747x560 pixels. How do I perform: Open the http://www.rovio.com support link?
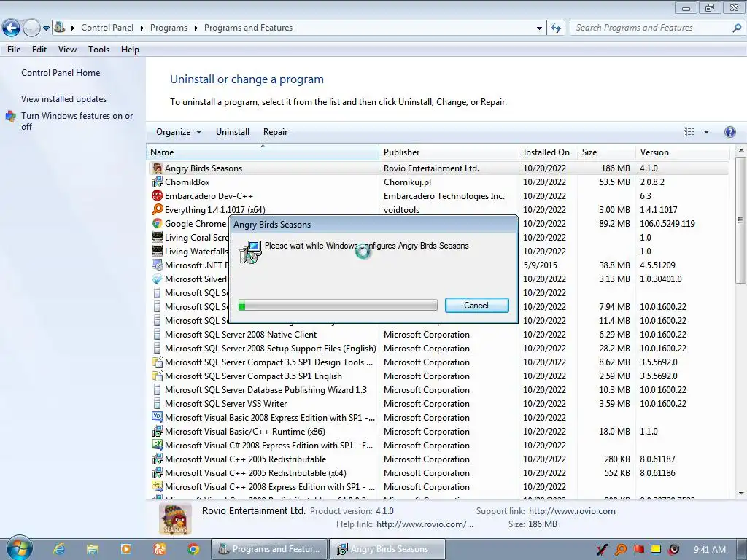coord(572,511)
